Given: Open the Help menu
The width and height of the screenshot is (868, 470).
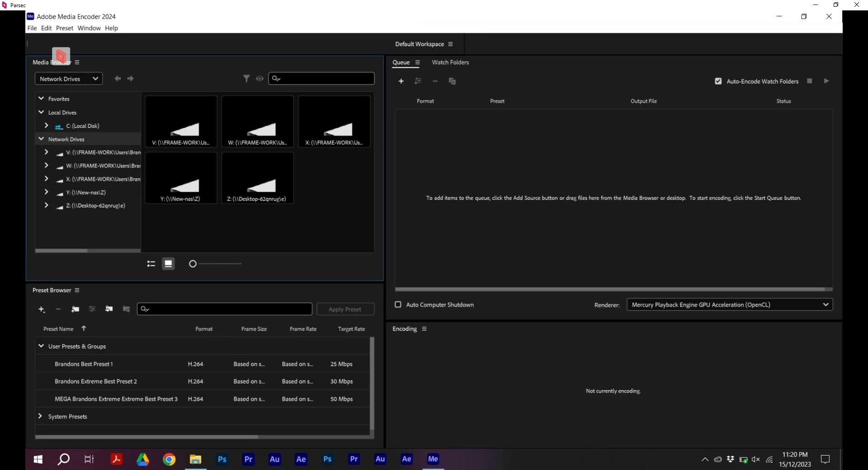Looking at the screenshot, I should coord(112,28).
